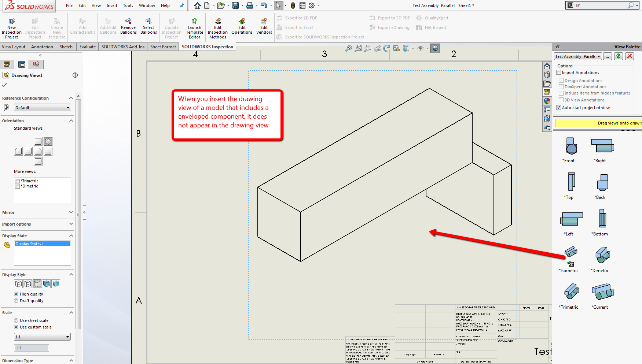Clear the View Palette with red X
The image size is (642, 364).
point(630,56)
